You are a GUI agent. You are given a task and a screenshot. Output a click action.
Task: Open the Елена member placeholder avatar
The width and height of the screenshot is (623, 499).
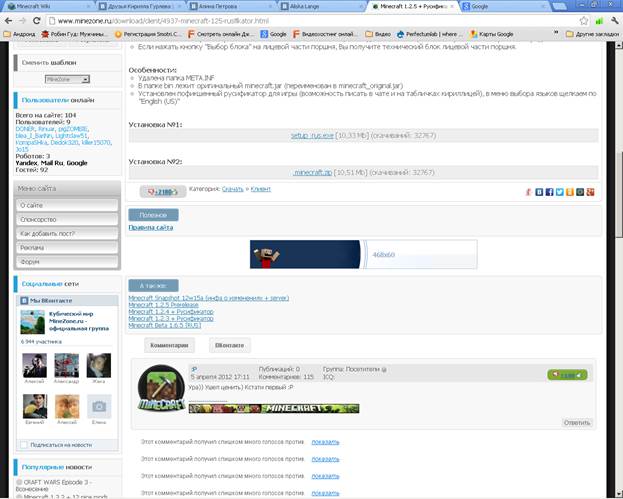[x=99, y=406]
